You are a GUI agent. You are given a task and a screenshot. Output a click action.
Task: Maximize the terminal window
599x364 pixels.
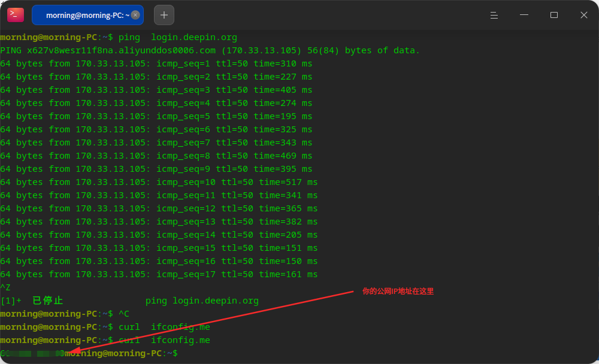[554, 15]
